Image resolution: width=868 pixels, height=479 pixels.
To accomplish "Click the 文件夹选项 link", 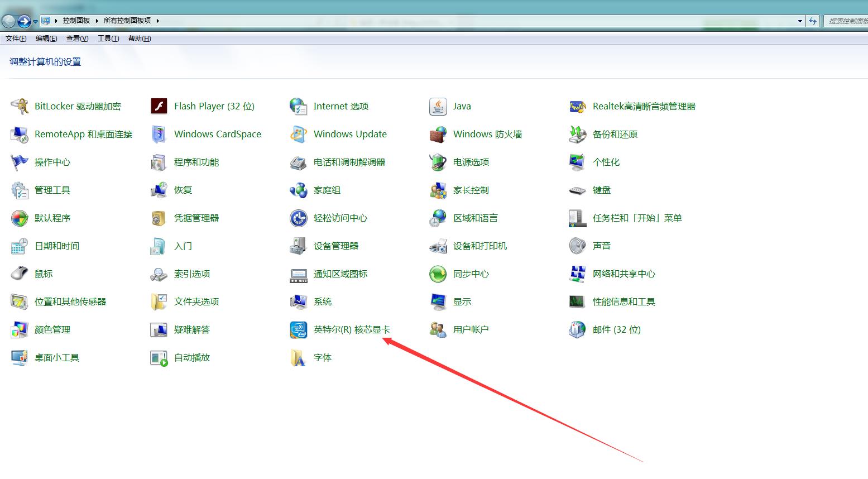I will (196, 301).
